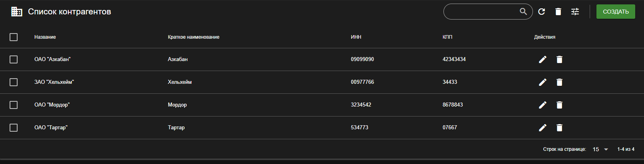This screenshot has width=644, height=164.
Task: Select the checkbox next to ОАО "Тартар"
Action: point(14,128)
